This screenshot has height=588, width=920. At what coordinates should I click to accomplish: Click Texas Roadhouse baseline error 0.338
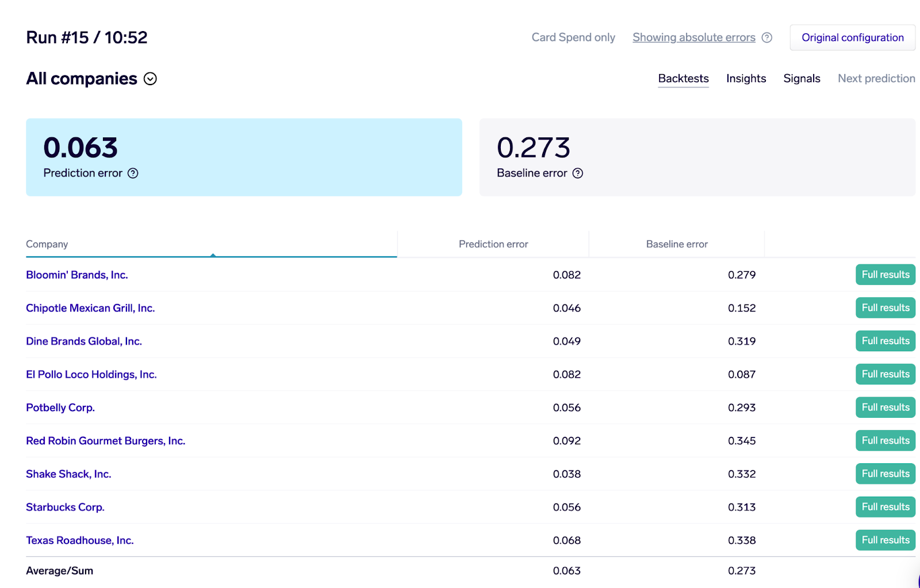(742, 540)
